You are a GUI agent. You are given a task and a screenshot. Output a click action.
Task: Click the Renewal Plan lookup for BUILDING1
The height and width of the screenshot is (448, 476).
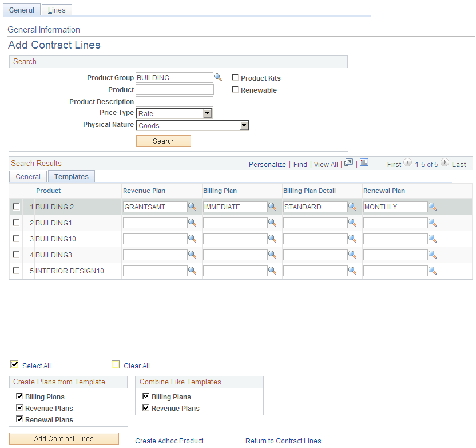[433, 223]
